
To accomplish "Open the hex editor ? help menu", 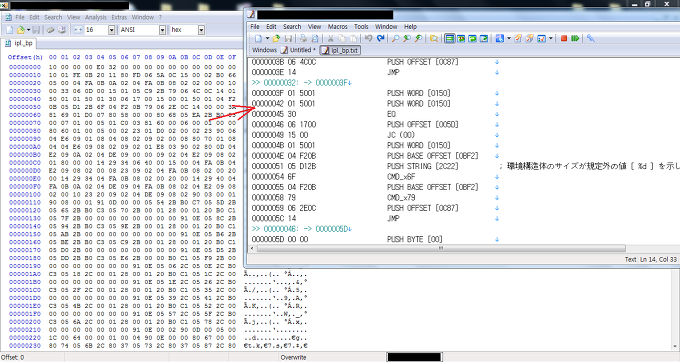I will 160,17.
